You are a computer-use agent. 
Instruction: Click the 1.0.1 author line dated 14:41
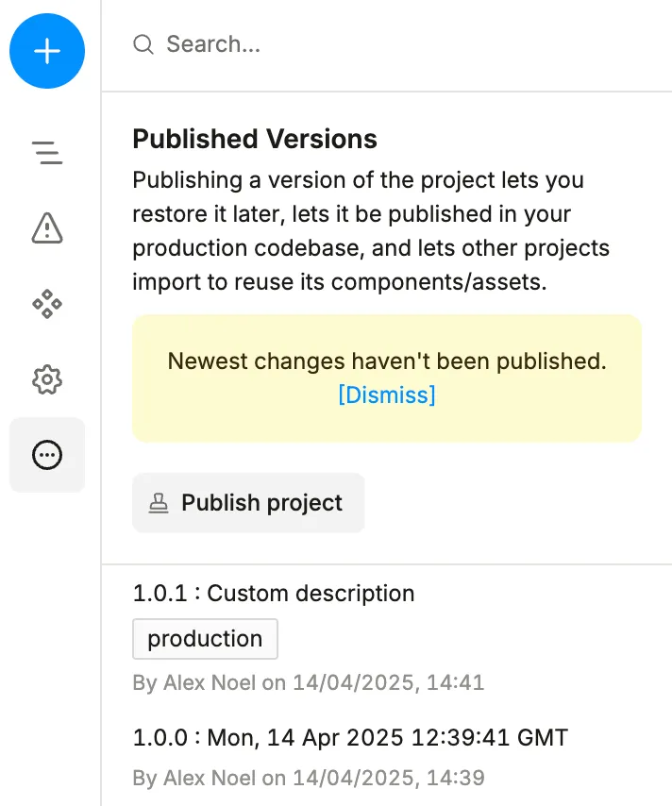point(309,682)
